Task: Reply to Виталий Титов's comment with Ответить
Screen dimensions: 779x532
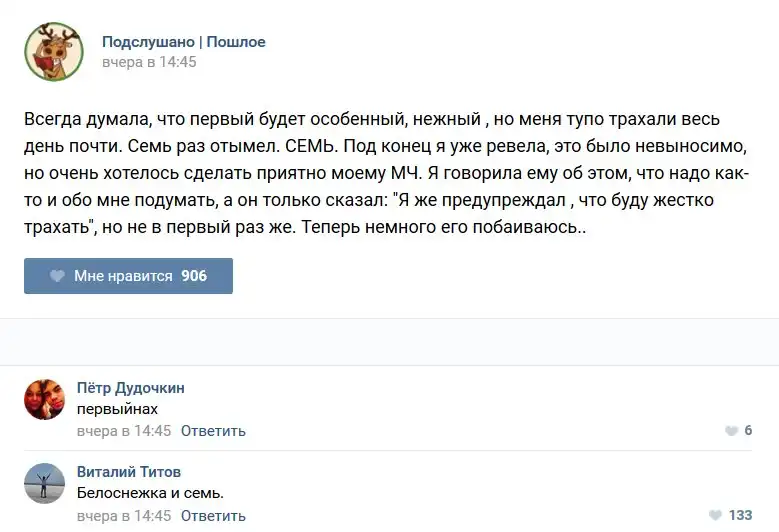Action: (213, 516)
